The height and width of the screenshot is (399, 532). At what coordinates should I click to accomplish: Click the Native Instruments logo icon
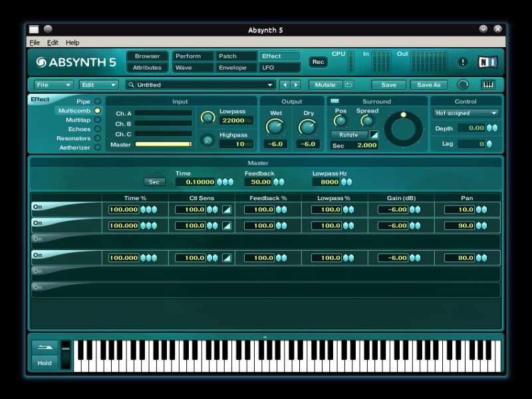pos(487,62)
